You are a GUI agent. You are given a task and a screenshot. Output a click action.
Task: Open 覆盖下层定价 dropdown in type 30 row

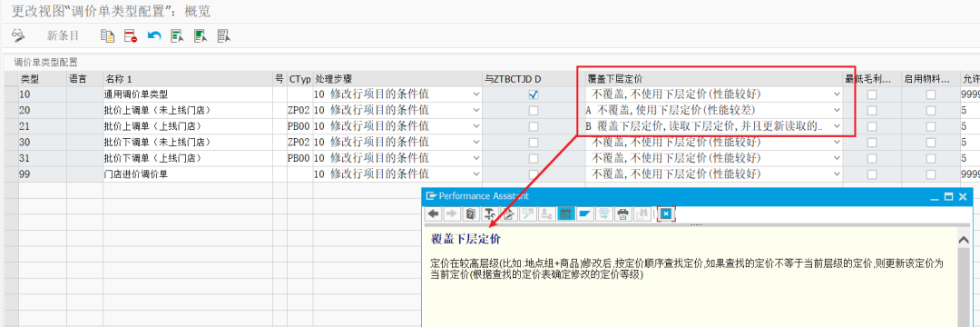(x=837, y=142)
